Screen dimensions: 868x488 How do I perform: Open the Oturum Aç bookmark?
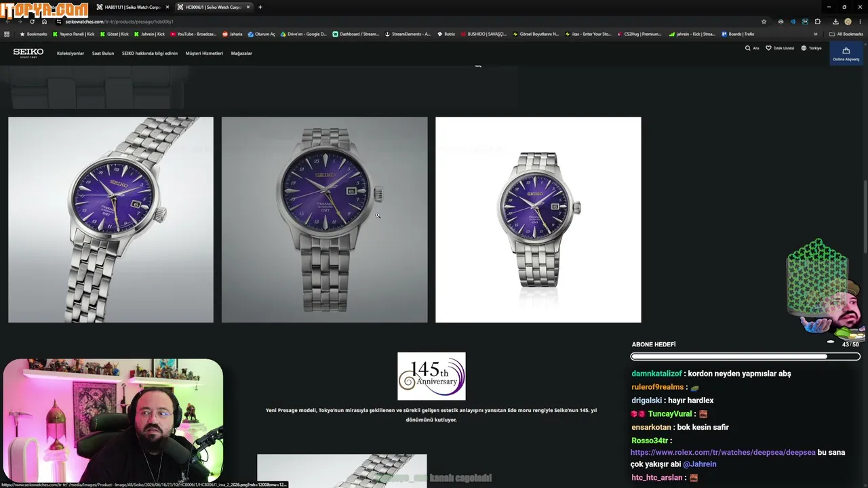click(x=262, y=34)
